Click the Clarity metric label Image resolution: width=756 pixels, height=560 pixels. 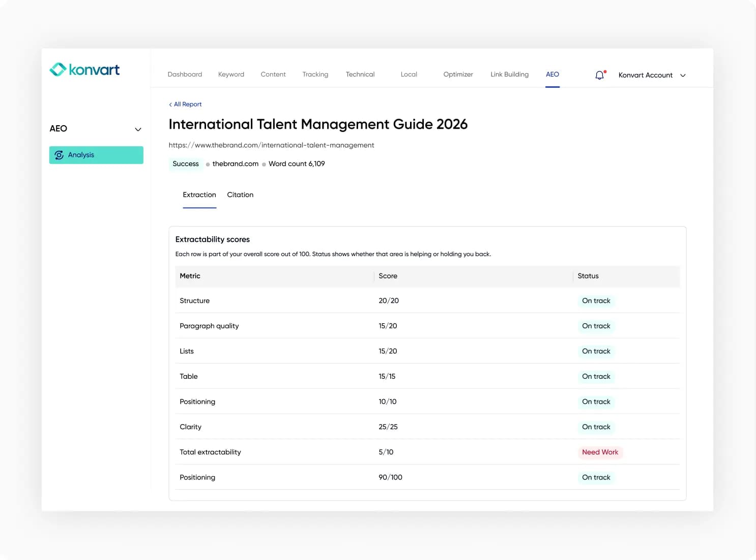click(190, 427)
